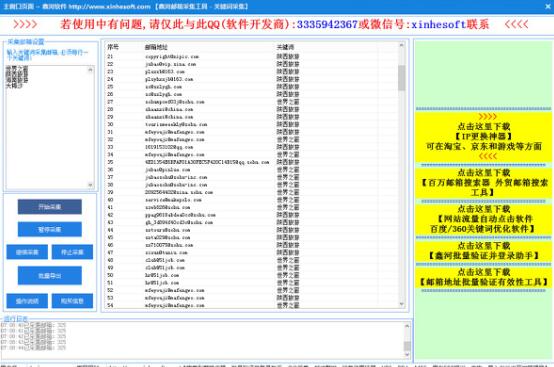Click the xinhesoft WeChat ID in the banner

coord(438,24)
